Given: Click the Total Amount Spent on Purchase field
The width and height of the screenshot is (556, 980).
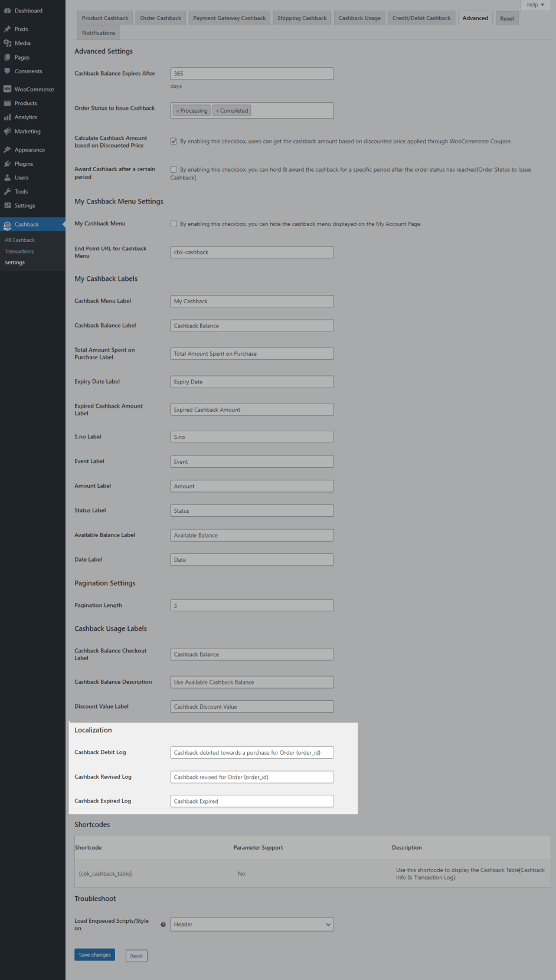Looking at the screenshot, I should click(252, 353).
